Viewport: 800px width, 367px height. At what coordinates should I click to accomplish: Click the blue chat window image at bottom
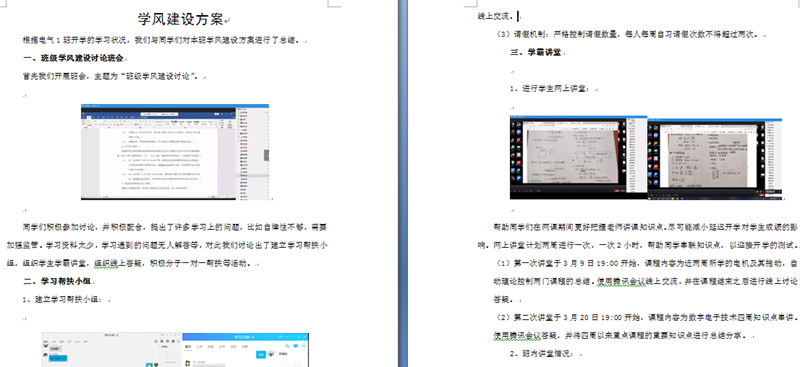[245, 350]
